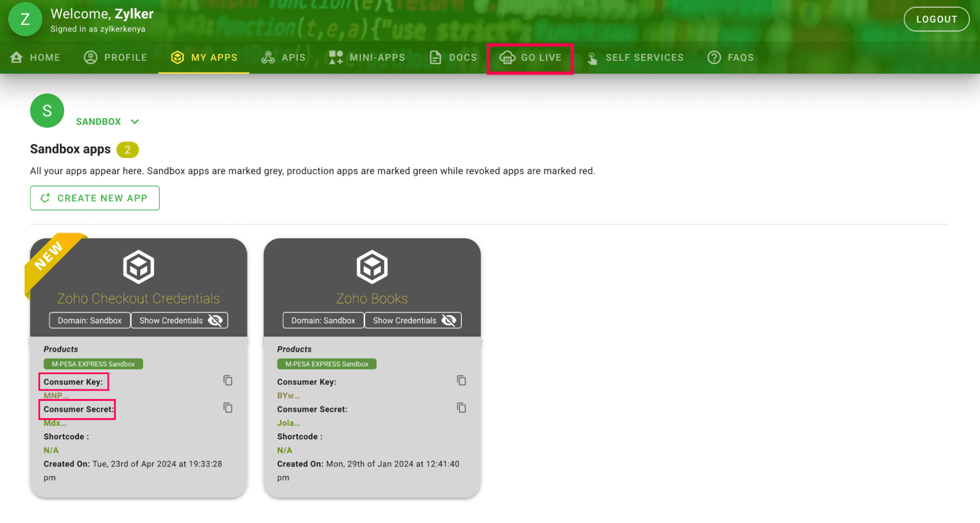Viewport: 980px width, 523px height.
Task: Open the Home navigation icon
Action: (x=17, y=57)
